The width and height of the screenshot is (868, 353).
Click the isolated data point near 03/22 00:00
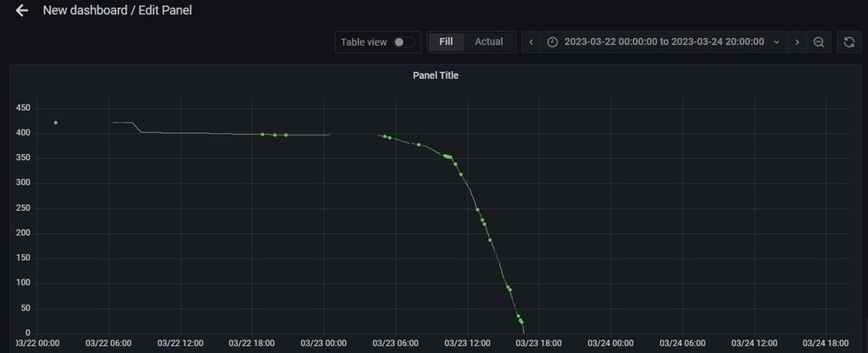click(x=56, y=123)
